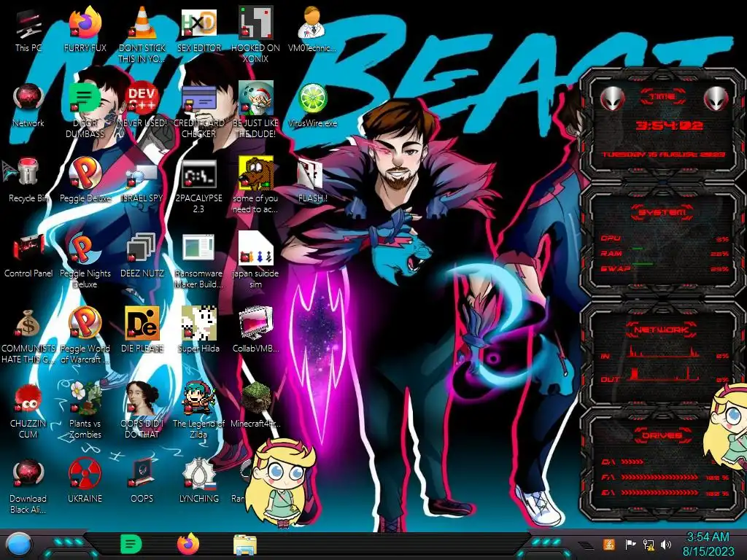Click the left alien head on the time widget
Image resolution: width=747 pixels, height=560 pixels.
pyautogui.click(x=612, y=98)
